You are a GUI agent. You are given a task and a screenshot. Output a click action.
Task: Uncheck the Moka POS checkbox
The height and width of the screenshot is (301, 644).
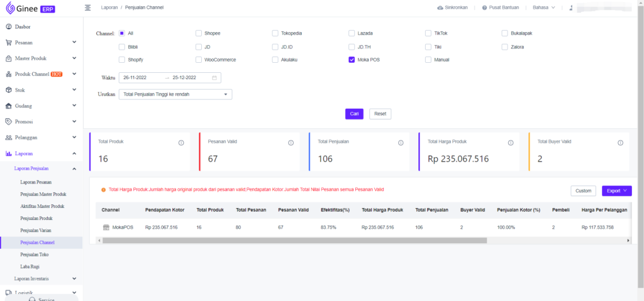[352, 60]
